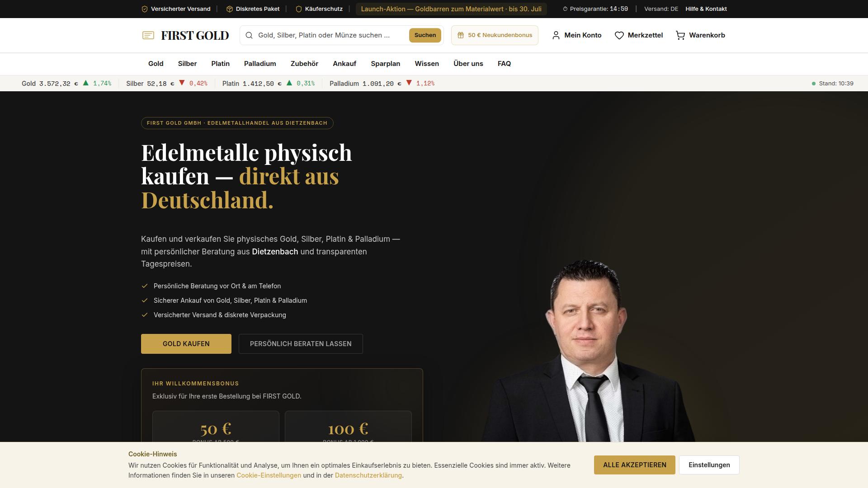This screenshot has width=868, height=488.
Task: Select the Versand: DE shipping country
Action: pyautogui.click(x=661, y=9)
